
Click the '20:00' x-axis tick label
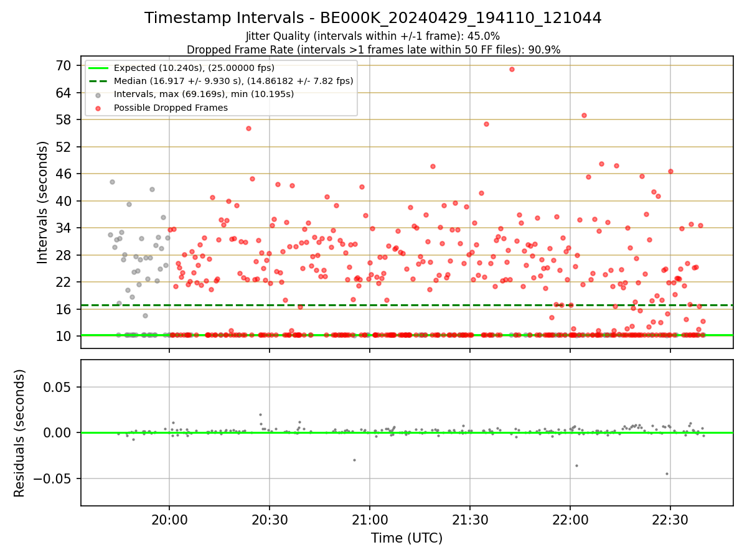(169, 519)
